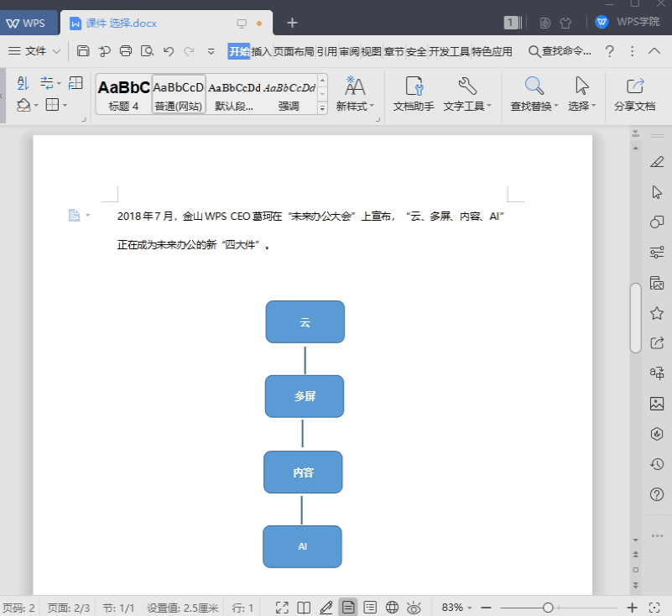The image size is (672, 616).
Task: Switch to web layout view globe icon
Action: coord(392,608)
